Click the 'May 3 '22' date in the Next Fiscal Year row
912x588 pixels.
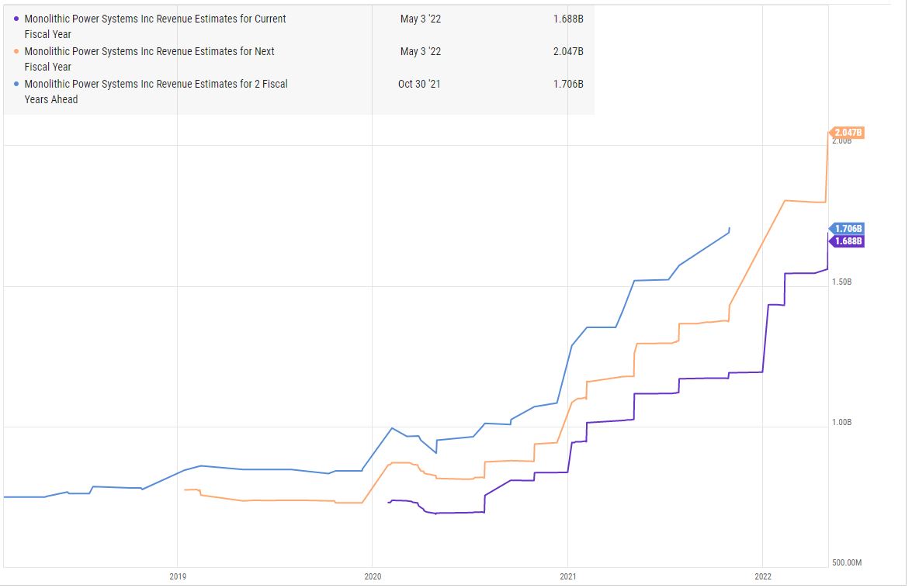tap(421, 51)
